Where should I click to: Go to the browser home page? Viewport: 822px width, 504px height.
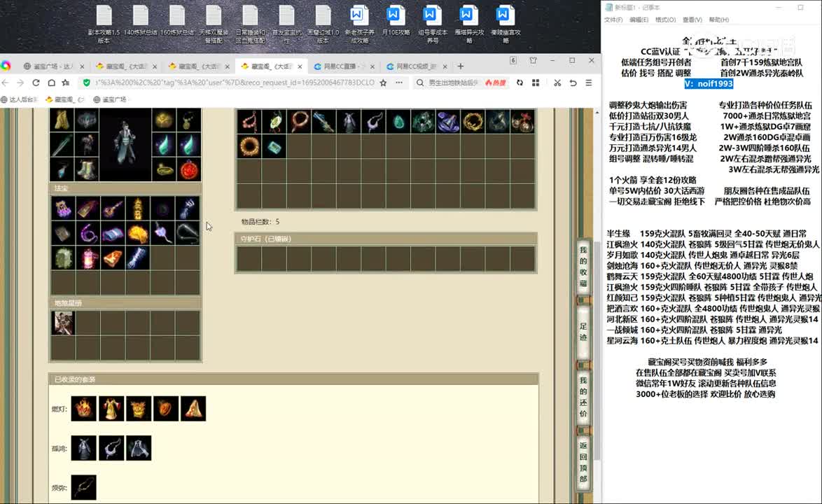[x=51, y=83]
